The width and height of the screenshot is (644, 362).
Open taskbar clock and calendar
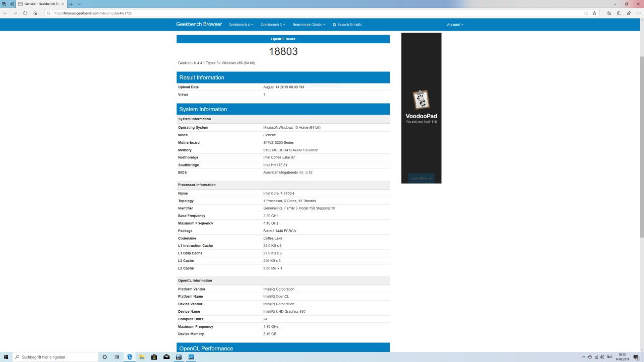tap(622, 357)
